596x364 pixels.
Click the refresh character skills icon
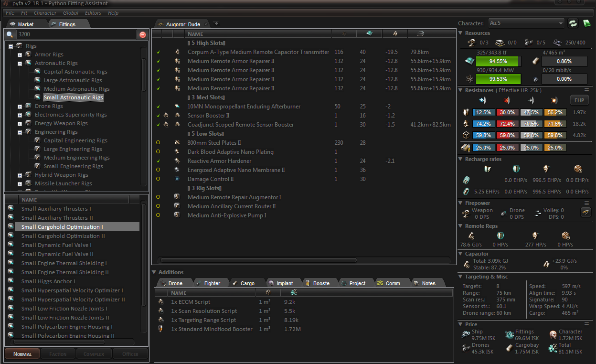tap(573, 23)
